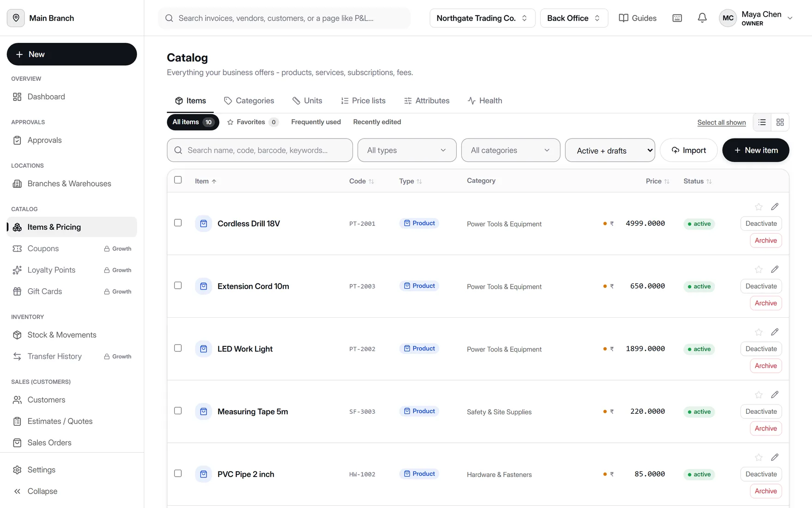Sort by Price column arrows
Screen dimensions: 812x508
[x=667, y=181]
